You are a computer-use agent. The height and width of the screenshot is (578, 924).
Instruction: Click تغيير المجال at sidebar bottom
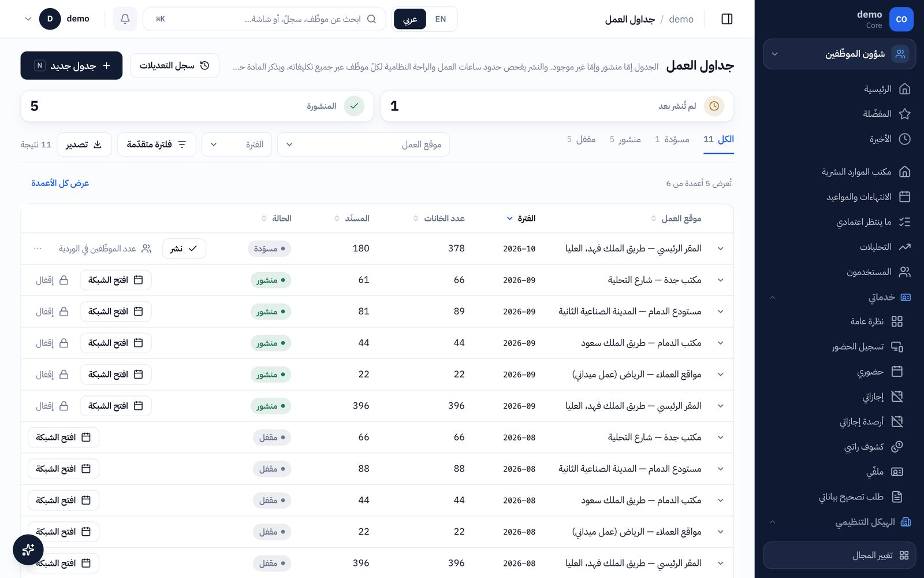[840, 555]
